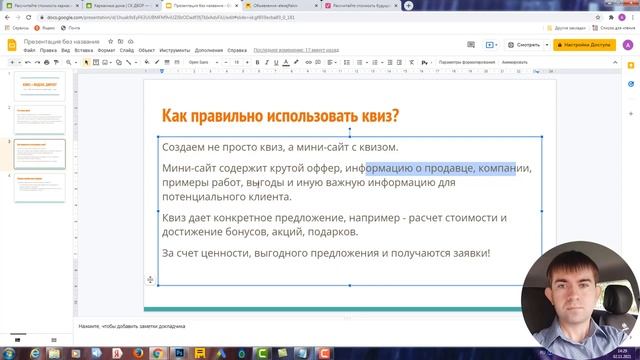Select slide 4 thumbnail

click(40, 188)
